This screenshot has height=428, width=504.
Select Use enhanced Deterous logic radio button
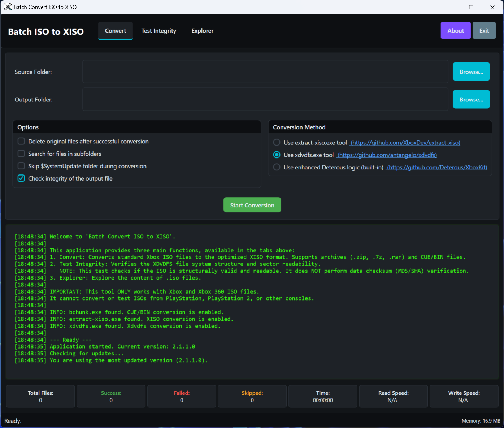click(x=277, y=167)
